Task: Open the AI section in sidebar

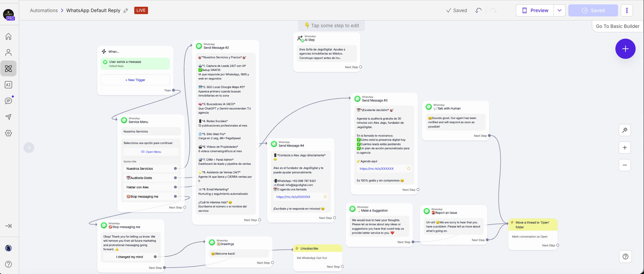Action: pos(8,85)
